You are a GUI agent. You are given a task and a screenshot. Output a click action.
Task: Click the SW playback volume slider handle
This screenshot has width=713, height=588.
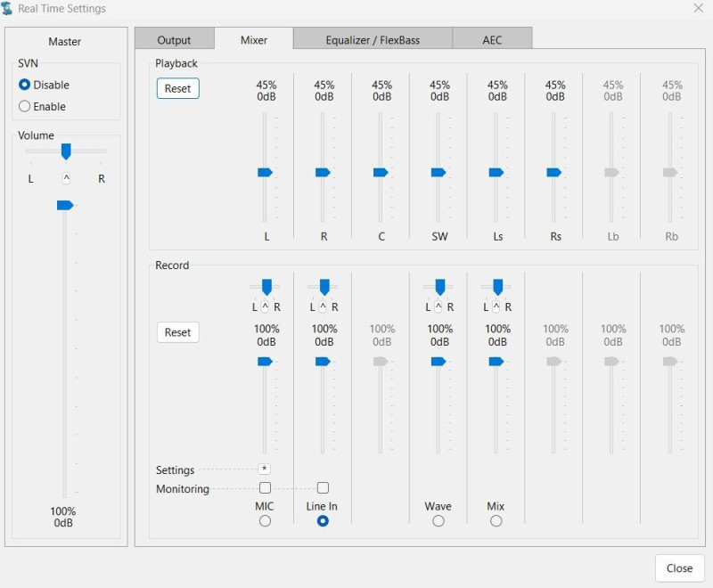(x=438, y=173)
